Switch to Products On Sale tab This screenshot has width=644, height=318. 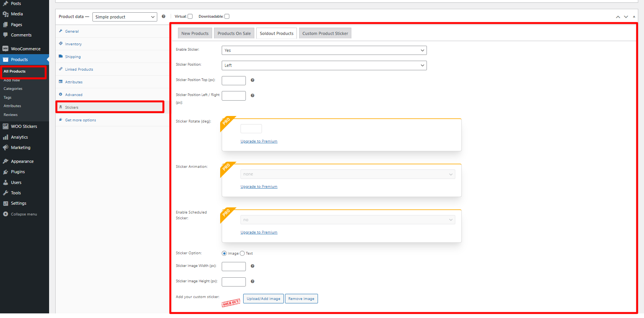(x=234, y=33)
